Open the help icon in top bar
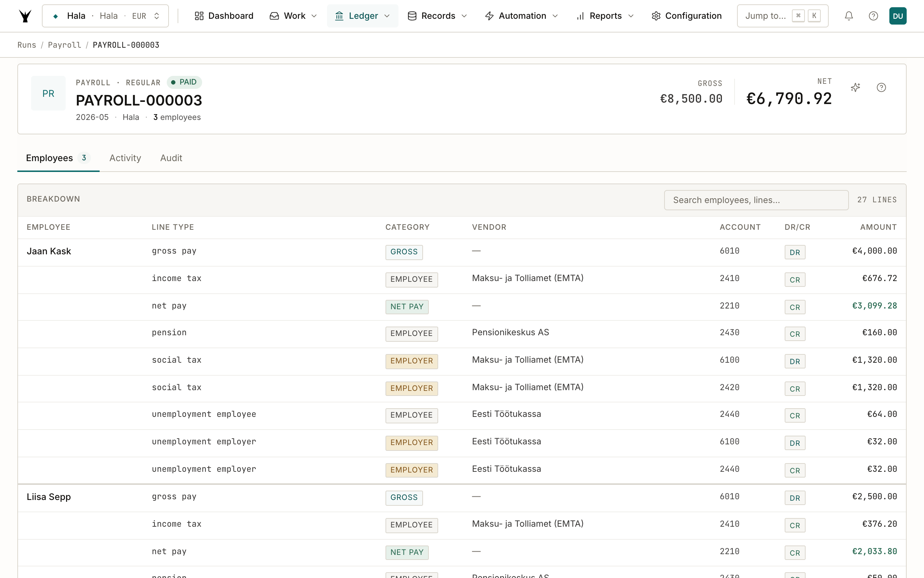The width and height of the screenshot is (924, 578). pos(873,16)
